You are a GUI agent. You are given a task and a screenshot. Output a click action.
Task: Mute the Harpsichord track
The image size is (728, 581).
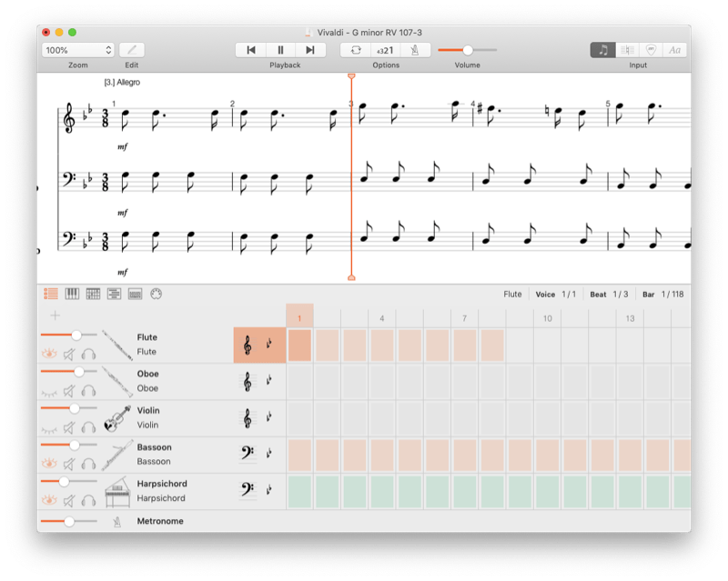69,501
